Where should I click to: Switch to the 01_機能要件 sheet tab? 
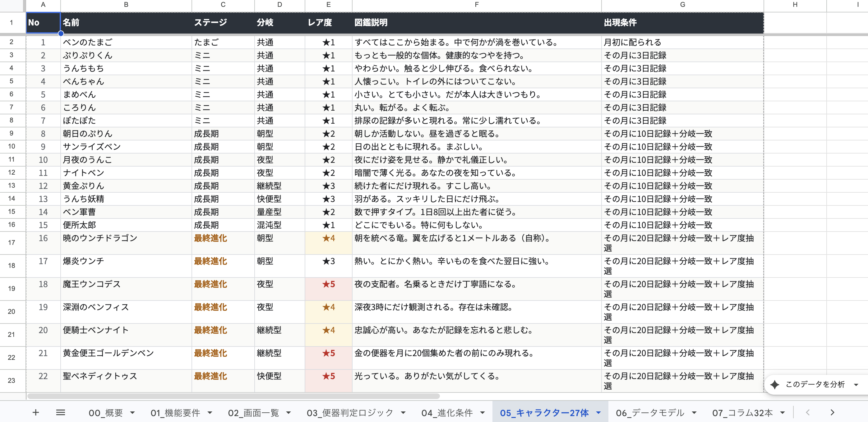(x=175, y=413)
